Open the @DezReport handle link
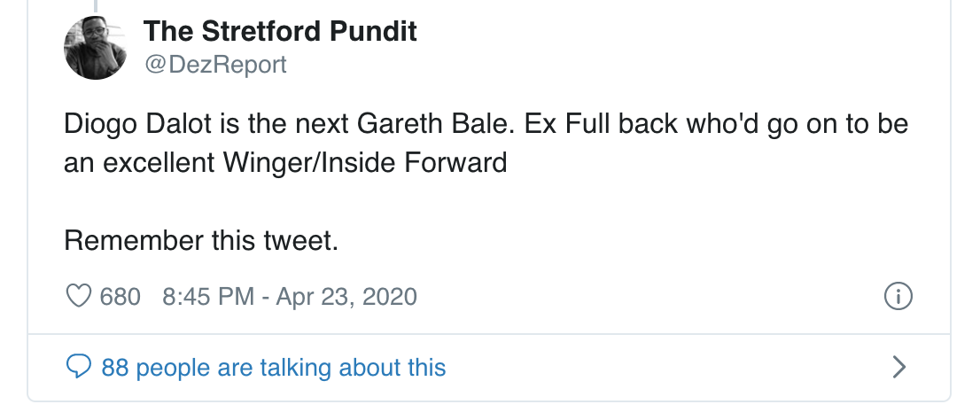 215,65
